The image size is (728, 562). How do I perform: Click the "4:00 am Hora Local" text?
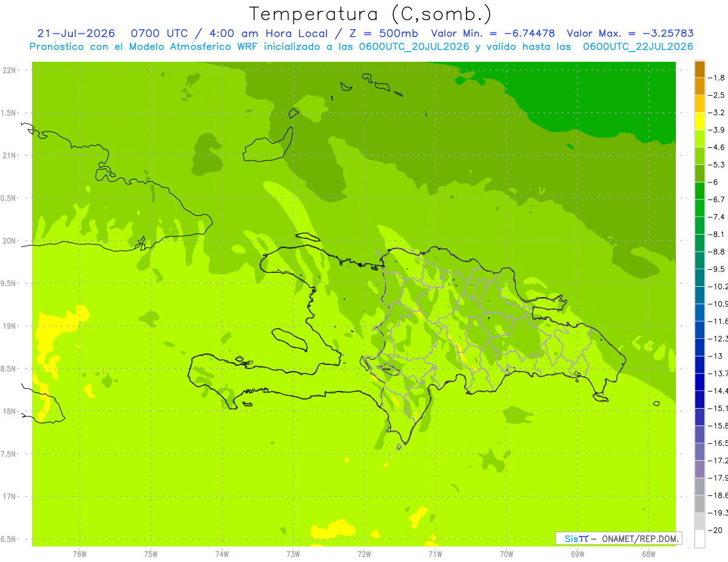coord(267,33)
